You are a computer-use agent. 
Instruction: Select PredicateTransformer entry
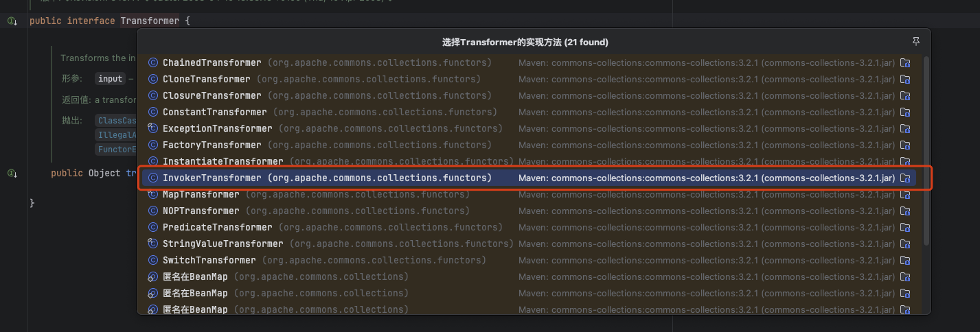tap(217, 227)
